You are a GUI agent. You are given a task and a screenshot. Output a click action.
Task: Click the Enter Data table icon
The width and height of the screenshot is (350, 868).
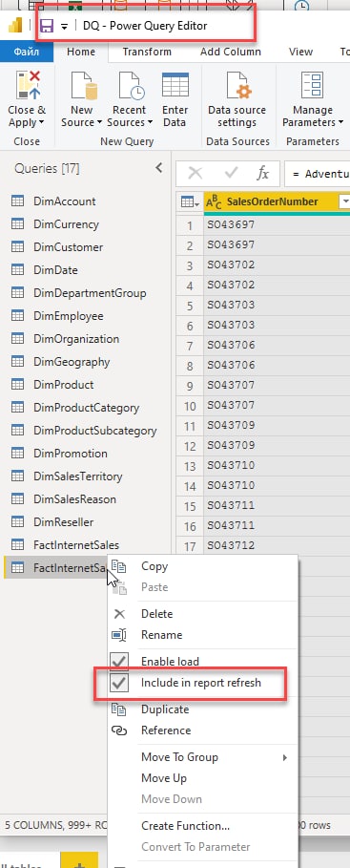click(x=175, y=85)
